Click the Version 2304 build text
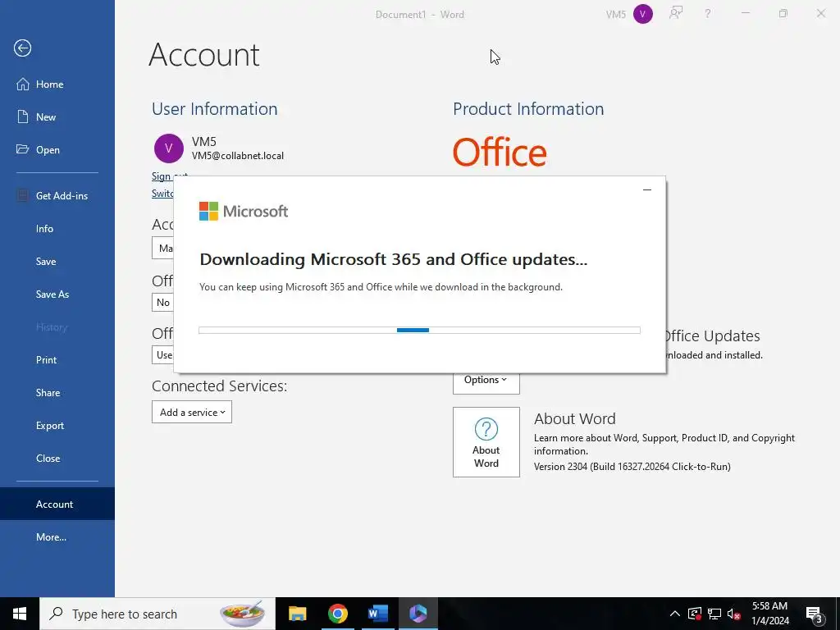 point(632,467)
